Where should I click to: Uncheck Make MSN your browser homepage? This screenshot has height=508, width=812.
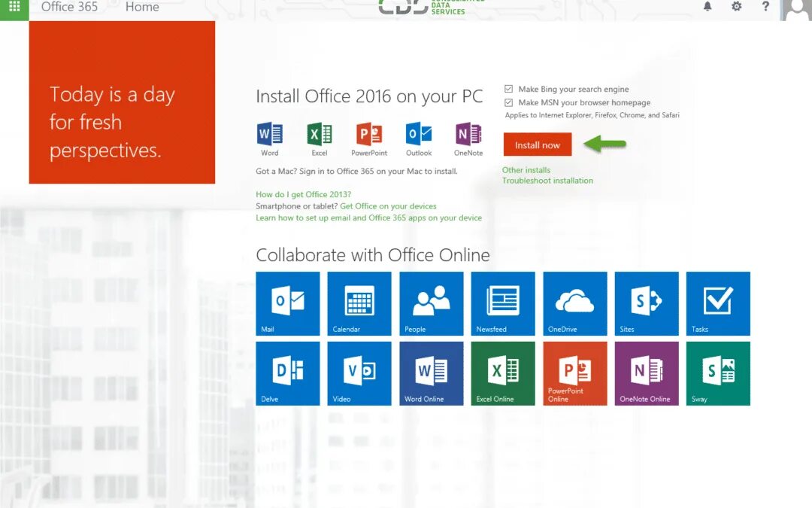tap(508, 102)
